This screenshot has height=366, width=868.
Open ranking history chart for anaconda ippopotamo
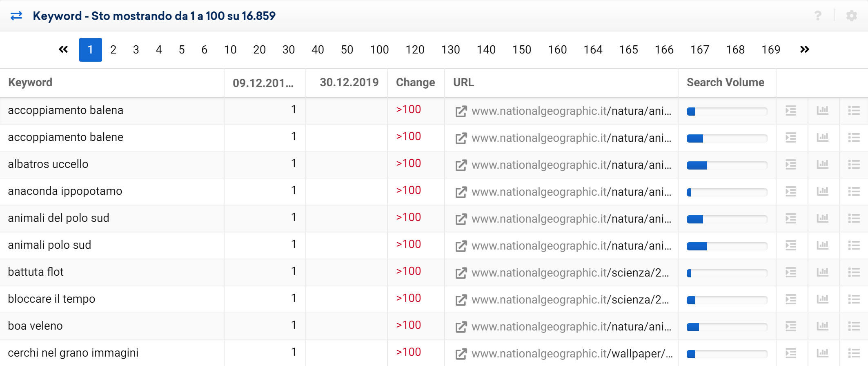823,191
